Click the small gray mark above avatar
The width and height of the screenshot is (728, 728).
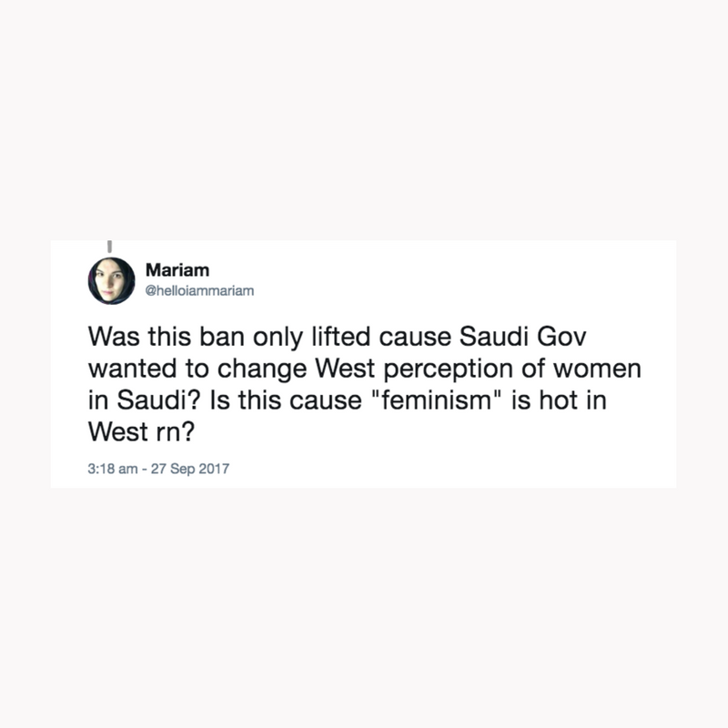pyautogui.click(x=107, y=246)
